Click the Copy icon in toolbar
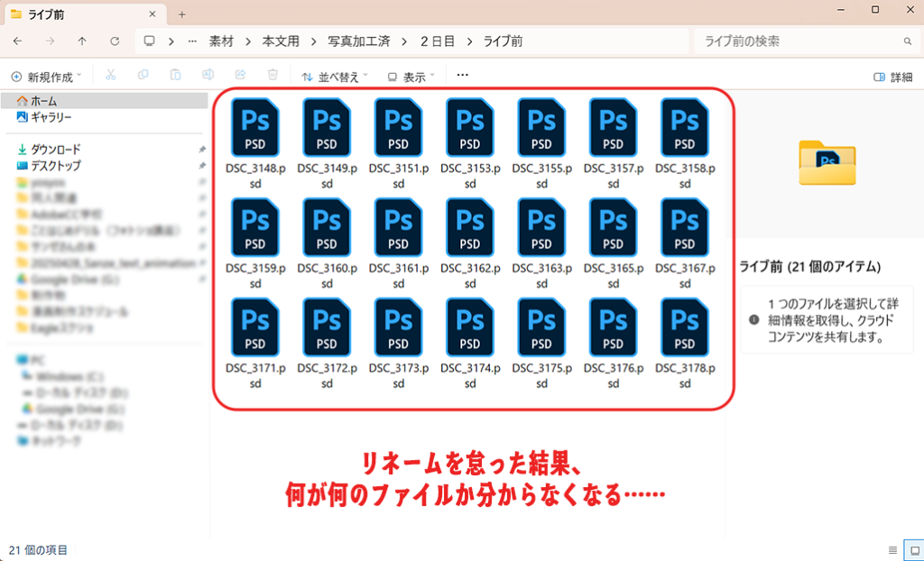924x561 pixels. 143,75
